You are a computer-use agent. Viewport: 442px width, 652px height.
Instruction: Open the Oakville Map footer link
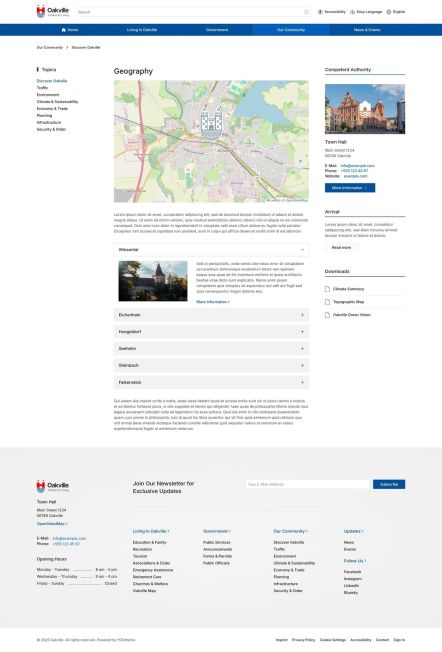tap(144, 590)
